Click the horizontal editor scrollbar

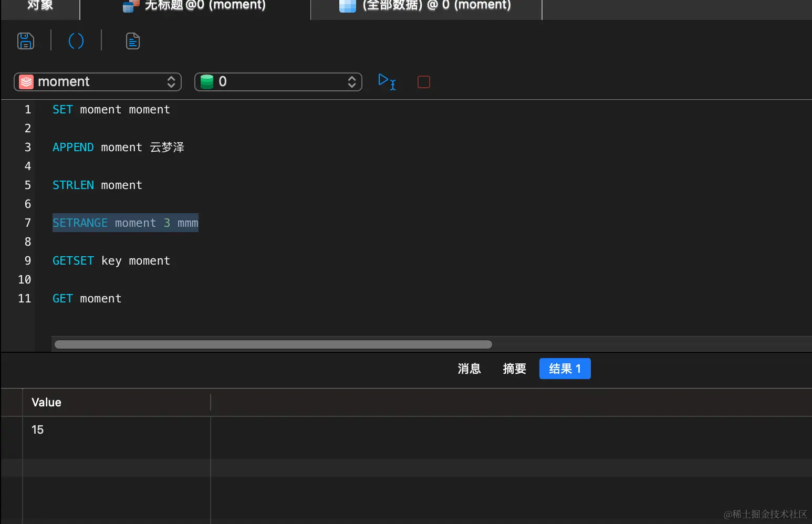(x=273, y=344)
